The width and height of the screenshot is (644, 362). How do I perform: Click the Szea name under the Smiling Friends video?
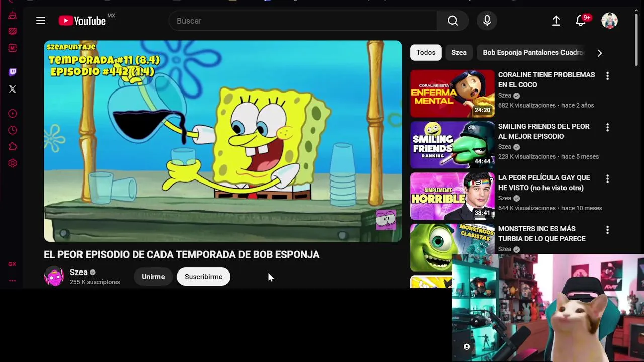(x=505, y=146)
